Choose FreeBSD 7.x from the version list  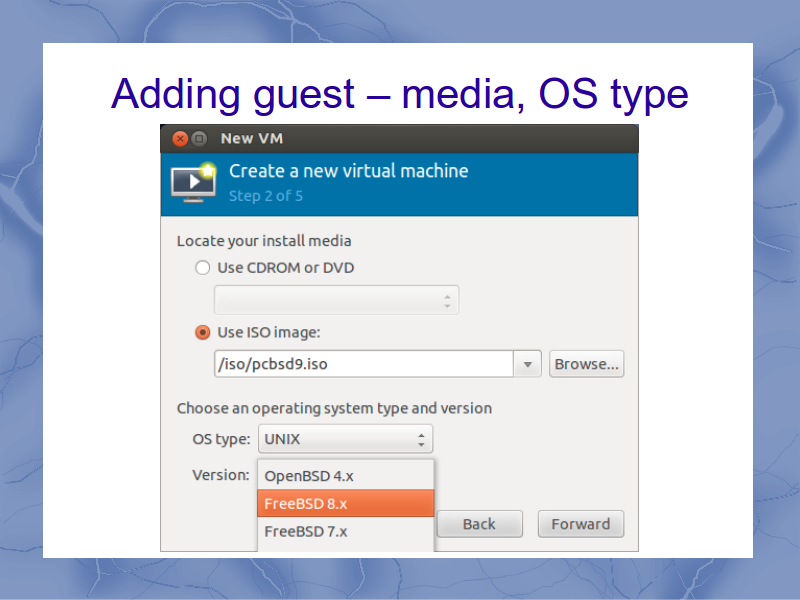345,532
